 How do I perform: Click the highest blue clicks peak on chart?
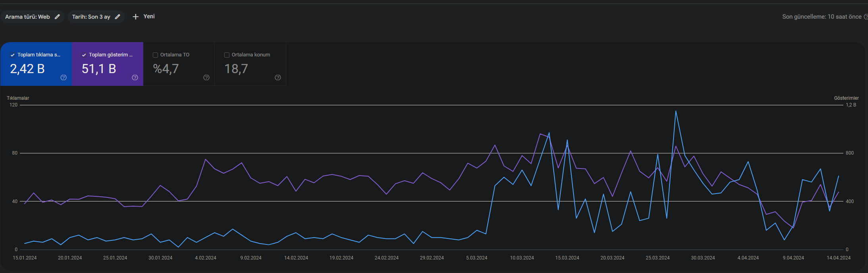point(676,111)
